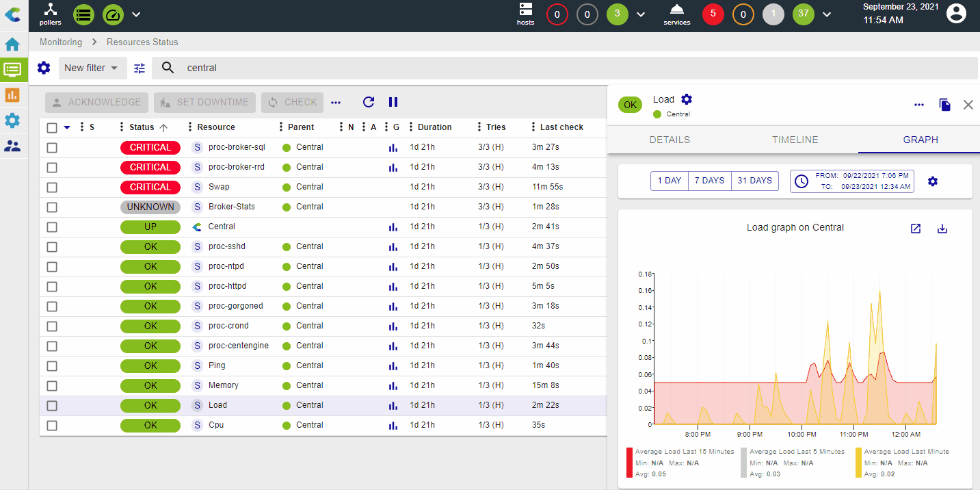Image resolution: width=980 pixels, height=490 pixels.
Task: Select the Memory service checkbox
Action: (x=52, y=385)
